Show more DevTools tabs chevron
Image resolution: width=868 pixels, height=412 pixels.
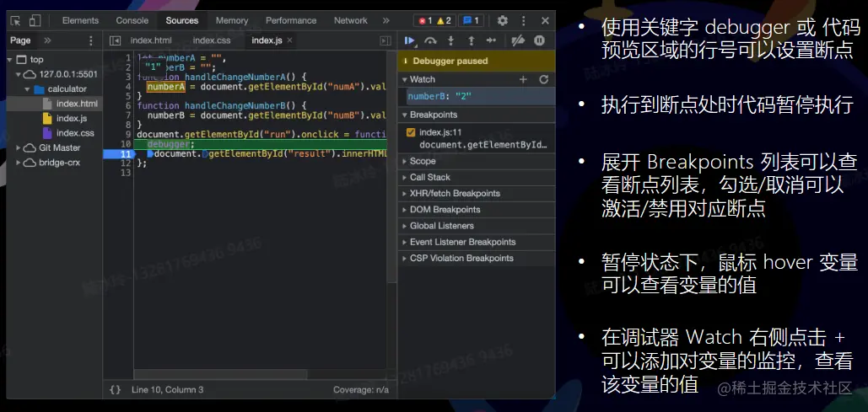385,20
